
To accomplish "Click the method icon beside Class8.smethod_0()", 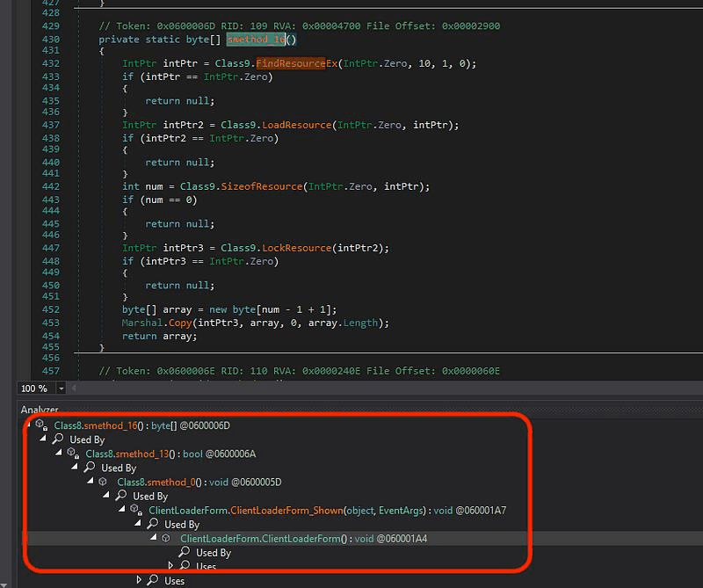I will [103, 482].
